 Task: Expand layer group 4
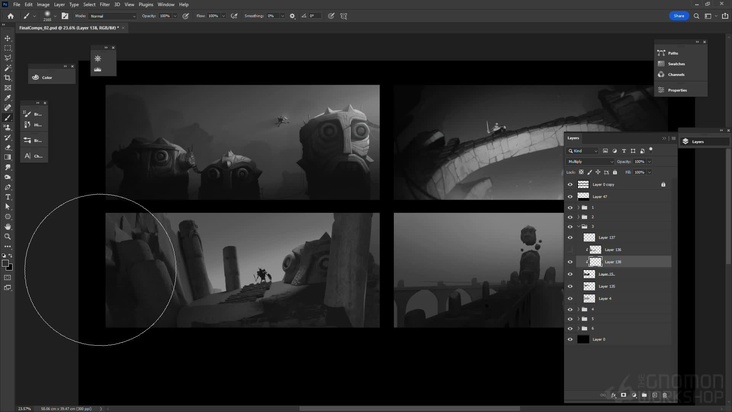[x=578, y=309]
